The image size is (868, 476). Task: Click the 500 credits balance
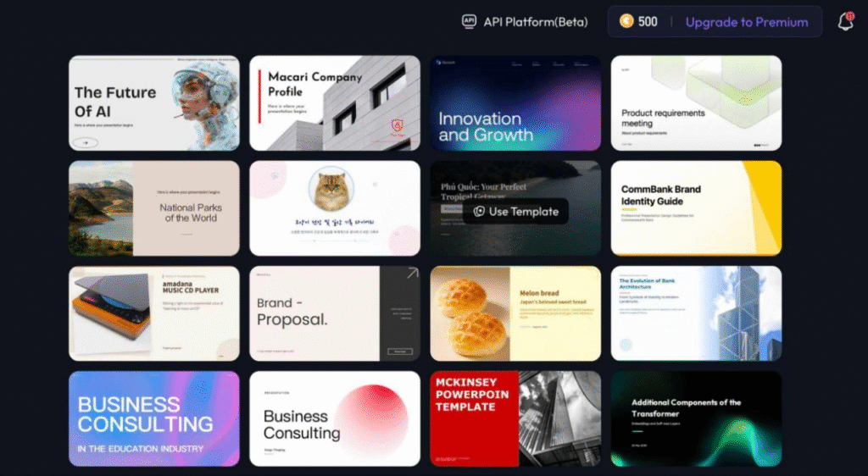(648, 22)
